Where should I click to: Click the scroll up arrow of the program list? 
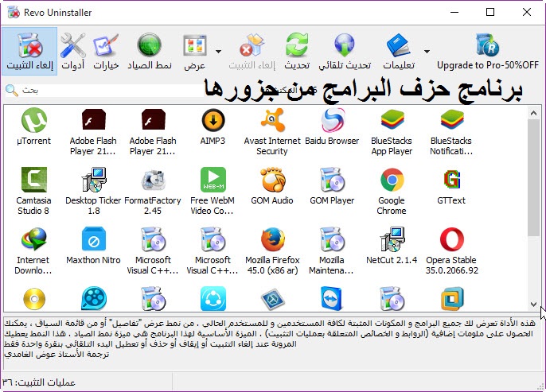tap(533, 113)
